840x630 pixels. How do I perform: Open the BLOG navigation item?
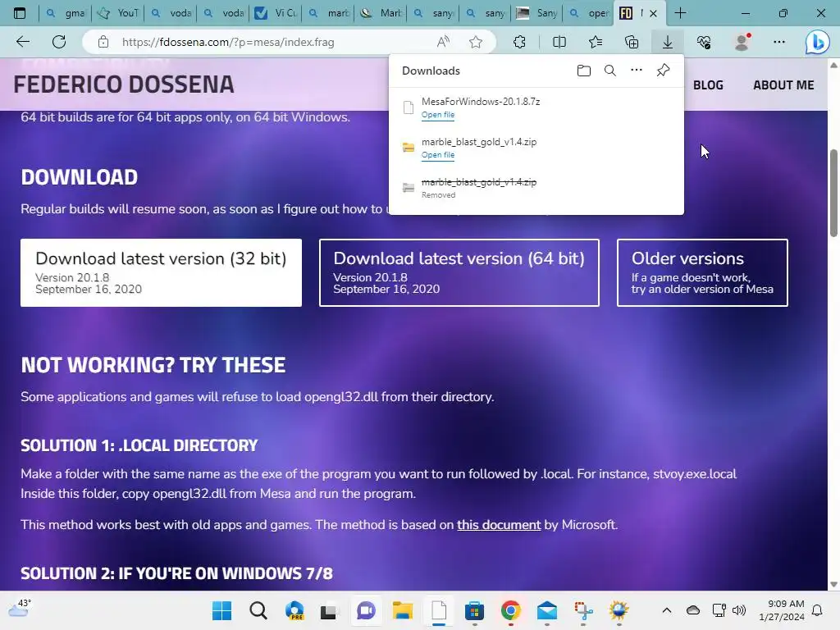click(708, 84)
